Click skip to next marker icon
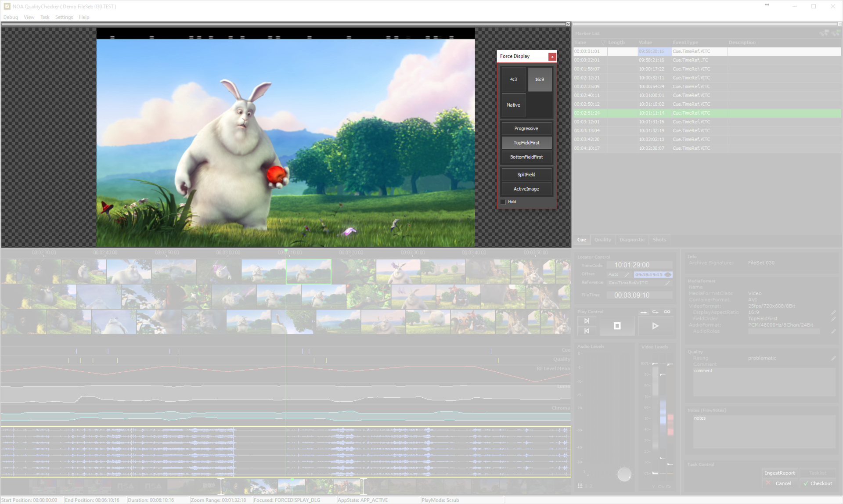The height and width of the screenshot is (504, 843). tap(587, 321)
